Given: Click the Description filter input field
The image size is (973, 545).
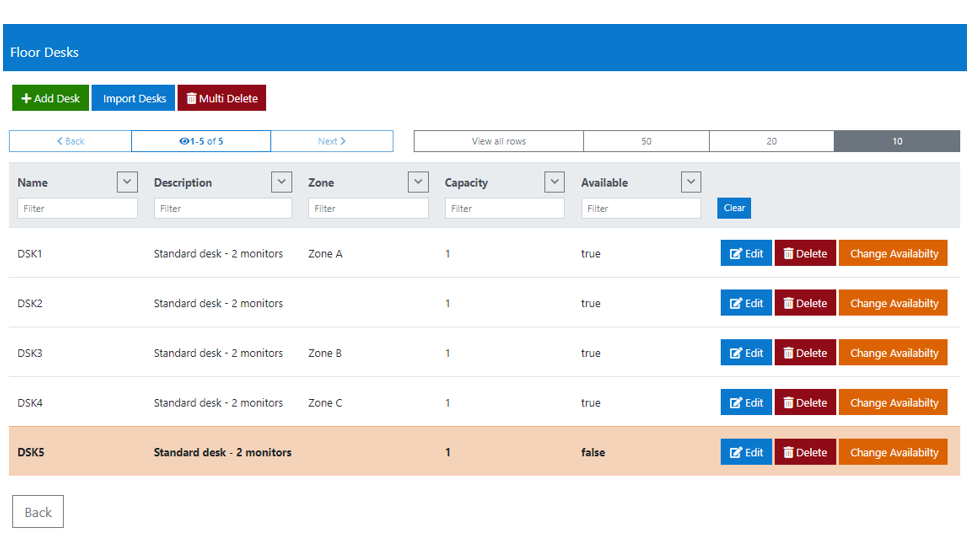Looking at the screenshot, I should pos(222,208).
